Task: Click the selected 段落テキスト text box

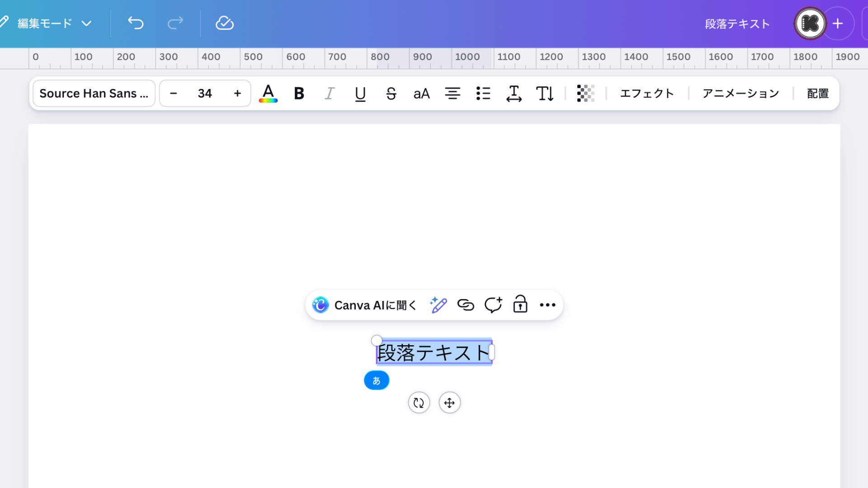Action: pyautogui.click(x=434, y=352)
